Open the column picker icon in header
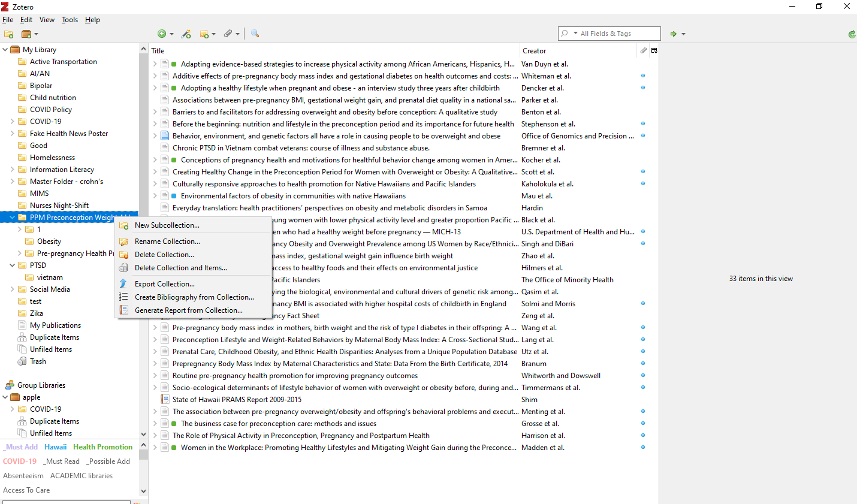The image size is (857, 504). coord(654,50)
